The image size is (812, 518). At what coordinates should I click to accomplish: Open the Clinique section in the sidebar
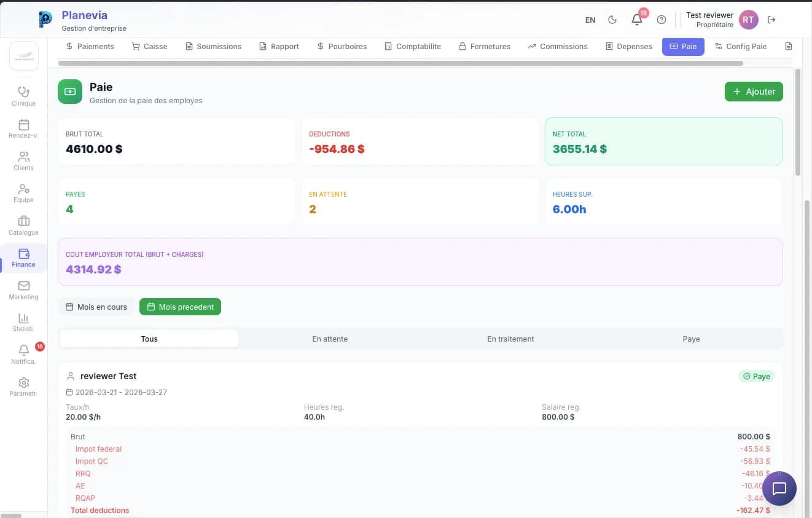coord(23,96)
